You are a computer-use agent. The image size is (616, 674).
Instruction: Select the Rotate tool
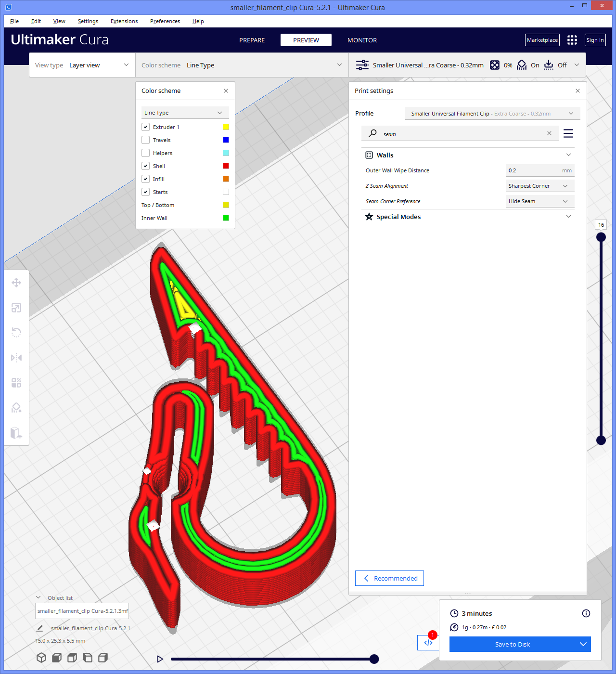pyautogui.click(x=16, y=332)
